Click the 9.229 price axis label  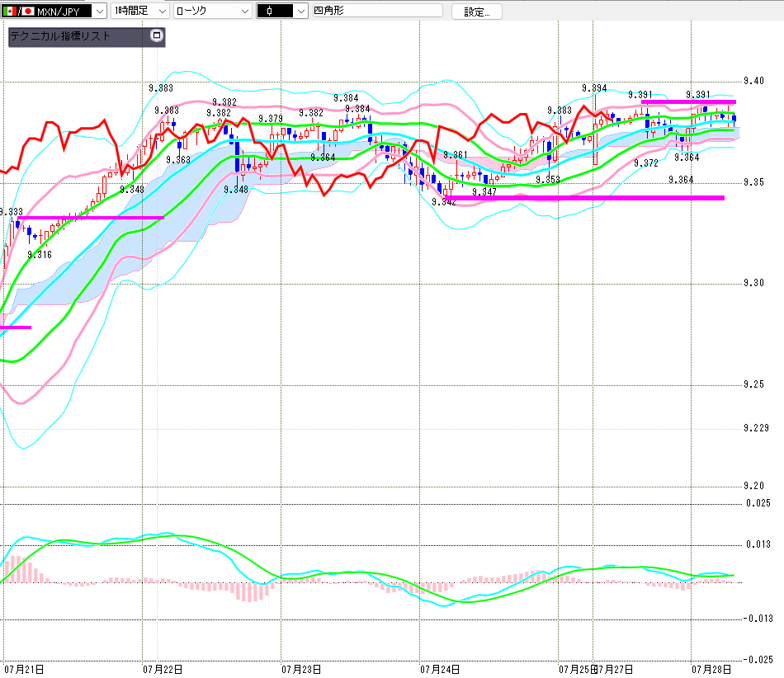pos(756,428)
